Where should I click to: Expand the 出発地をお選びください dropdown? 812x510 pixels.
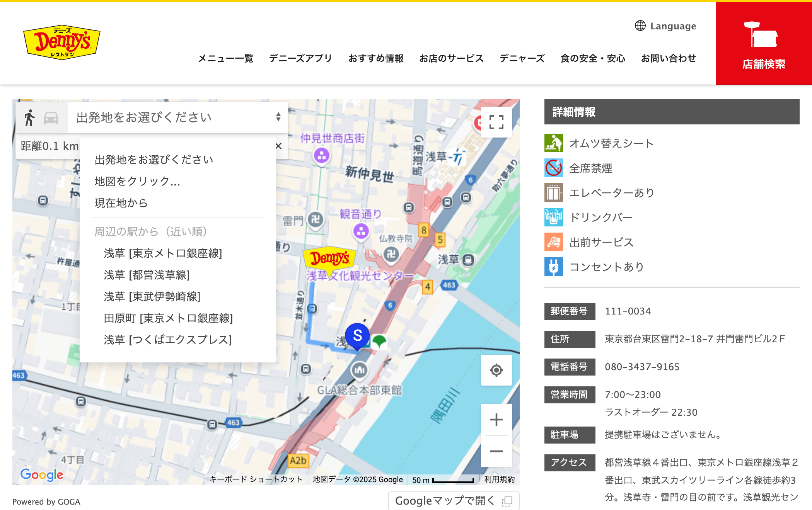(178, 117)
